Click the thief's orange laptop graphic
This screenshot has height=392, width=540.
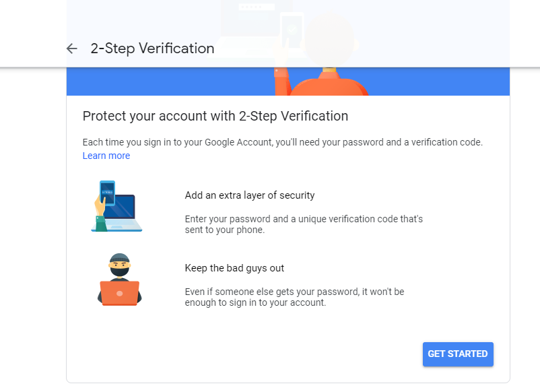click(119, 293)
